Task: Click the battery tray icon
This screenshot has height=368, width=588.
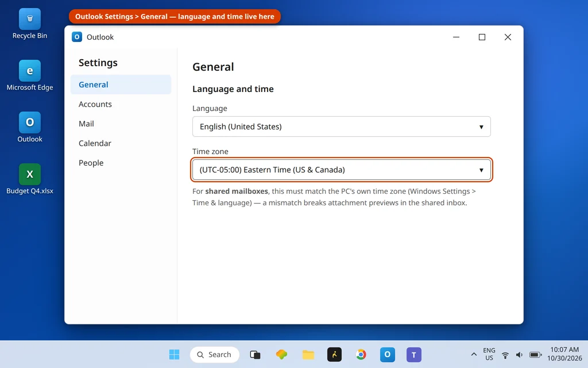Action: pos(536,354)
